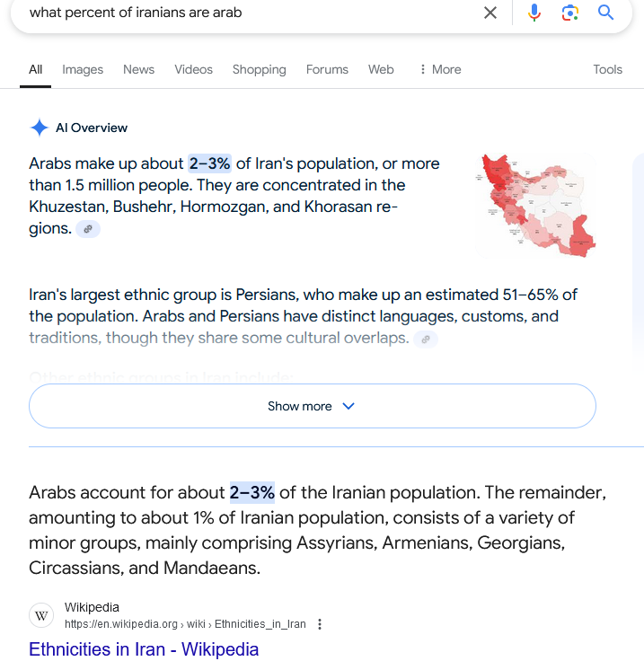Open the More search filters dropdown
The height and width of the screenshot is (670, 644).
441,69
